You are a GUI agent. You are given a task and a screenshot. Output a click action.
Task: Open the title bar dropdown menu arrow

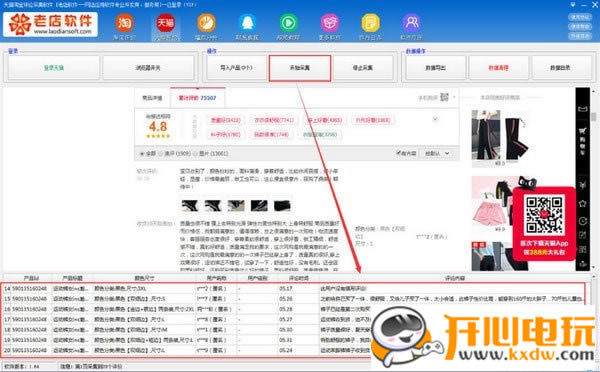tap(572, 5)
